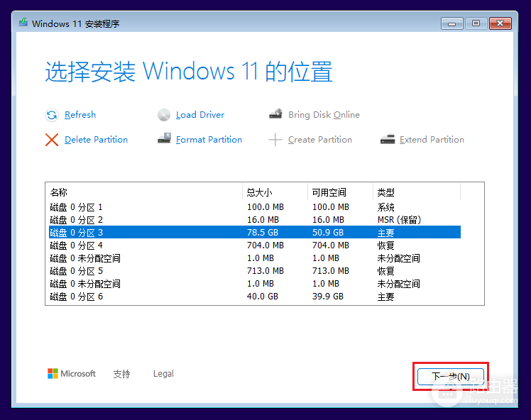Select the 磁盘 0 分区 1 row
The image size is (531, 420).
(255, 206)
